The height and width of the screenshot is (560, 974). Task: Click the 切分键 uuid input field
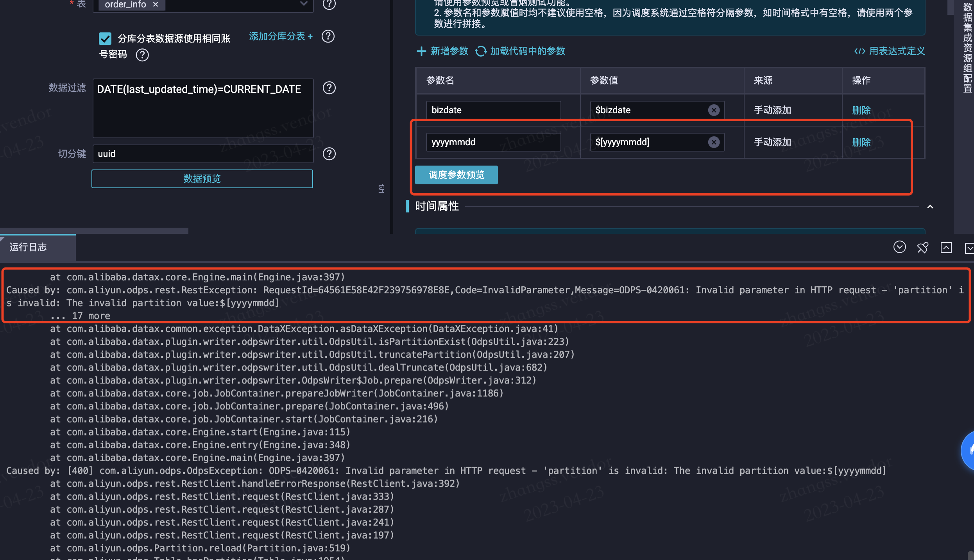203,154
